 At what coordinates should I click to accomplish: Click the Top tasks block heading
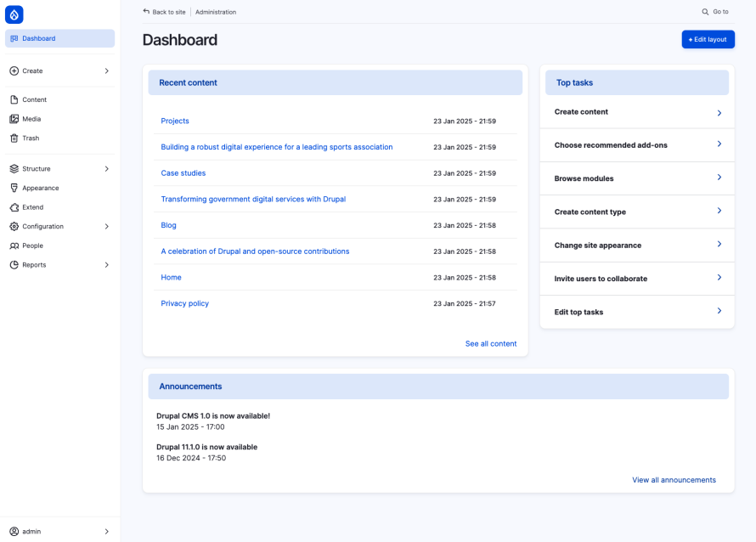575,82
